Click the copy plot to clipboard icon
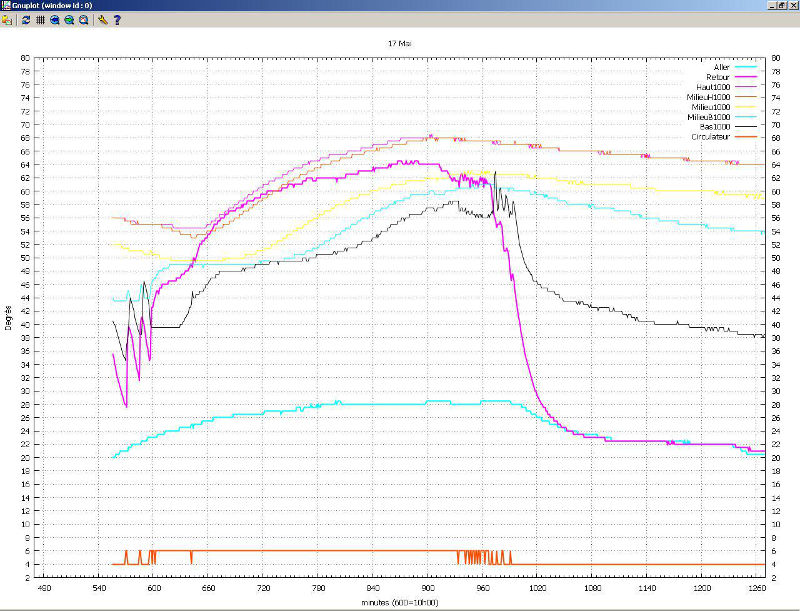This screenshot has width=800, height=611. tap(7, 19)
